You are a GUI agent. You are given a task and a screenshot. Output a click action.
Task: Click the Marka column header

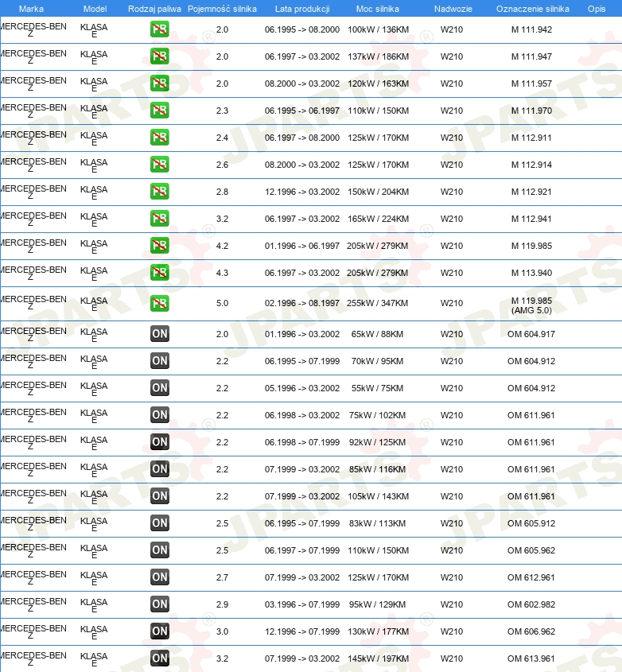coord(31,9)
